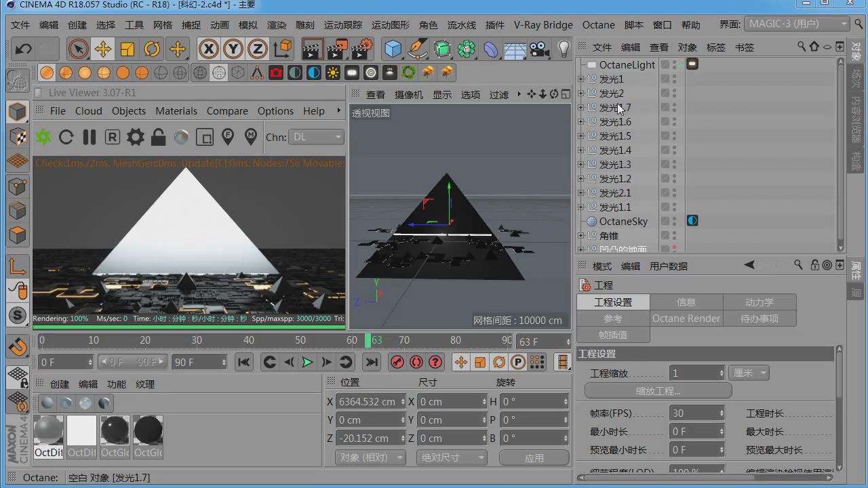Click the red camera Octane icon
The width and height of the screenshot is (868, 488).
276,72
